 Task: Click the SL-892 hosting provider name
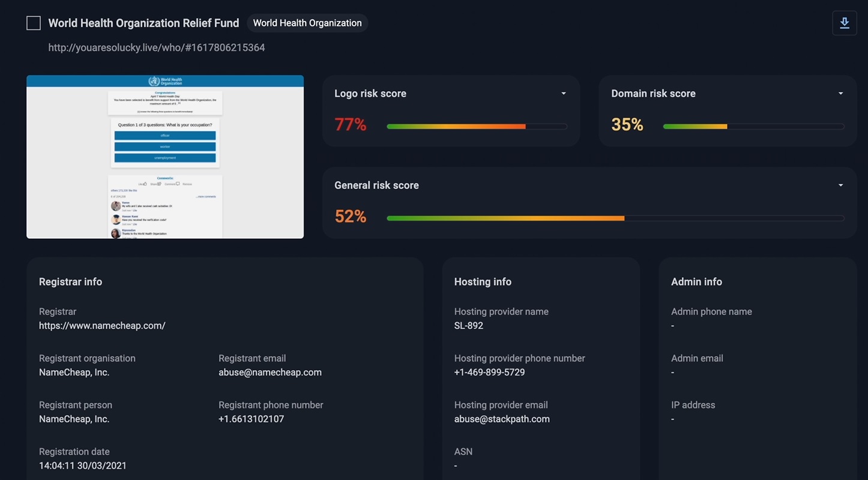point(469,326)
